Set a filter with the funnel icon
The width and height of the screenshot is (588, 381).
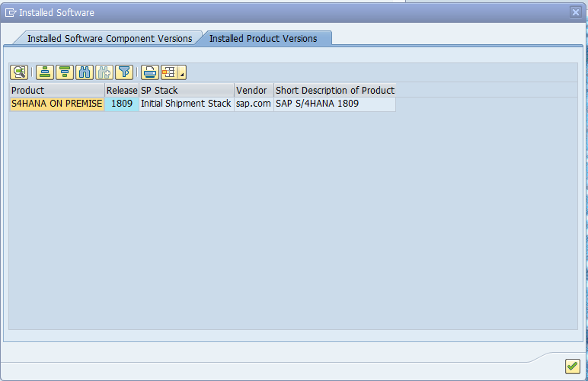tap(124, 72)
